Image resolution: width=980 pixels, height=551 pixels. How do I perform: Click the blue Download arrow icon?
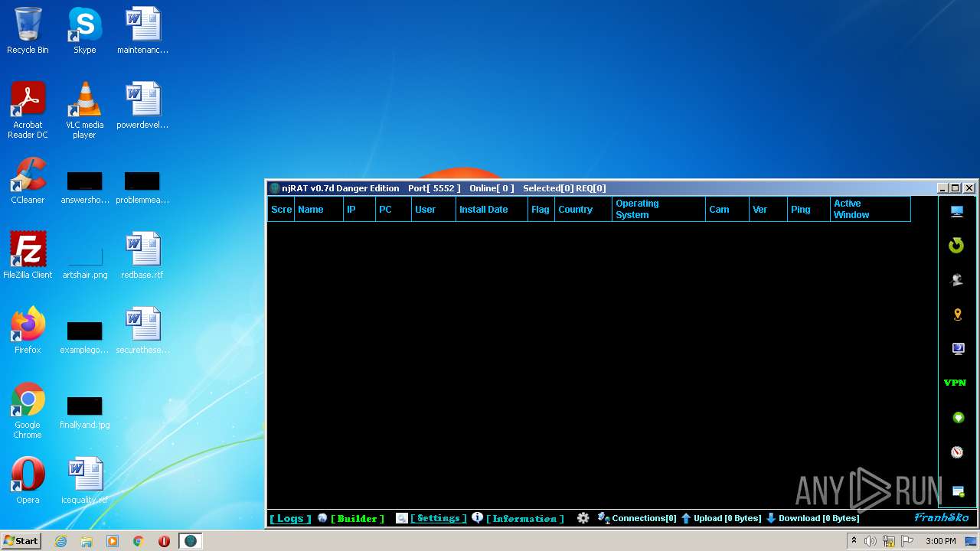pyautogui.click(x=771, y=518)
